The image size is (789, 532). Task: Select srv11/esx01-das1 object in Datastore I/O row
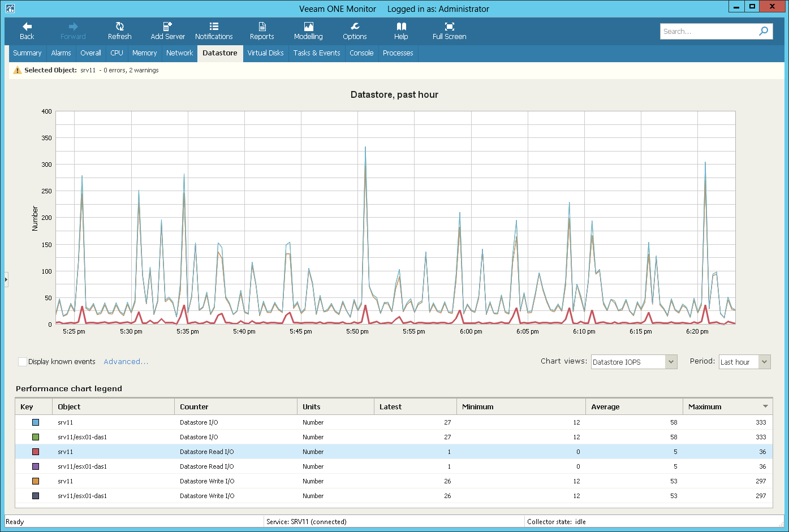coord(82,437)
